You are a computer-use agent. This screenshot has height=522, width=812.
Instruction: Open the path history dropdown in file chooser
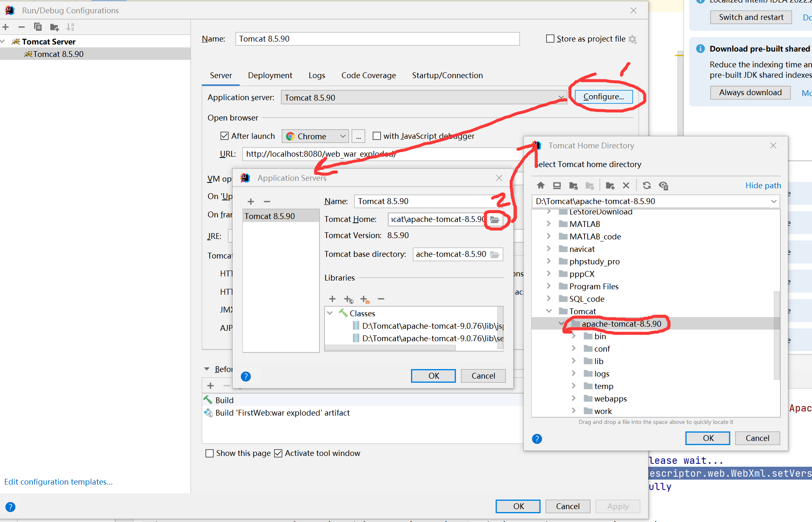pyautogui.click(x=774, y=202)
